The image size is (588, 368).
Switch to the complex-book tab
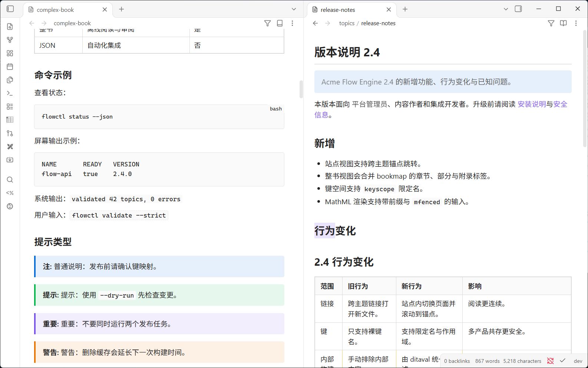(x=67, y=10)
